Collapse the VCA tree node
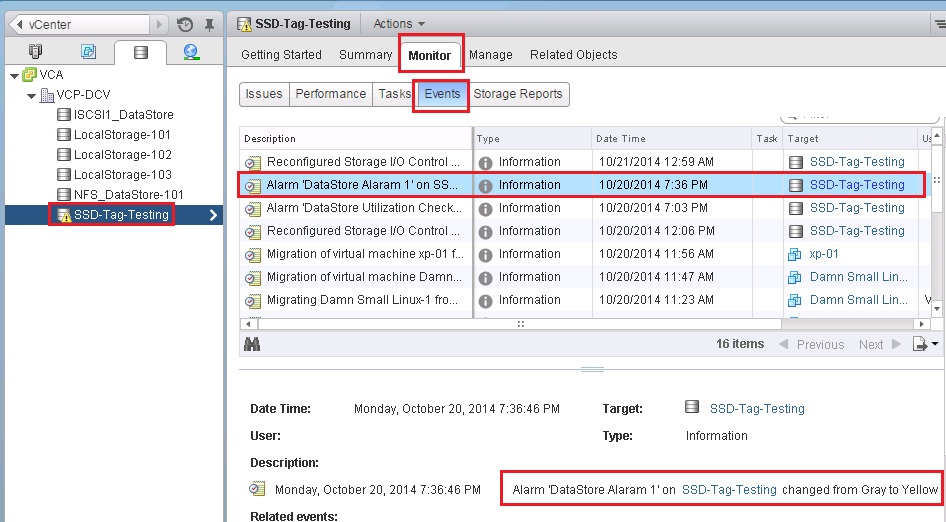Image resolution: width=946 pixels, height=522 pixels. point(14,76)
